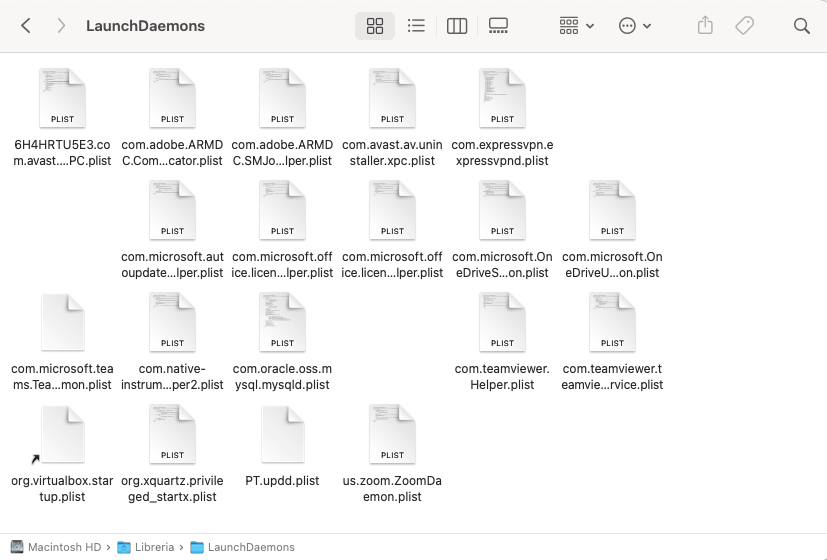This screenshot has width=827, height=560.
Task: Select com.microsoft.OneDriveU...on.plist icon
Action: (x=612, y=210)
